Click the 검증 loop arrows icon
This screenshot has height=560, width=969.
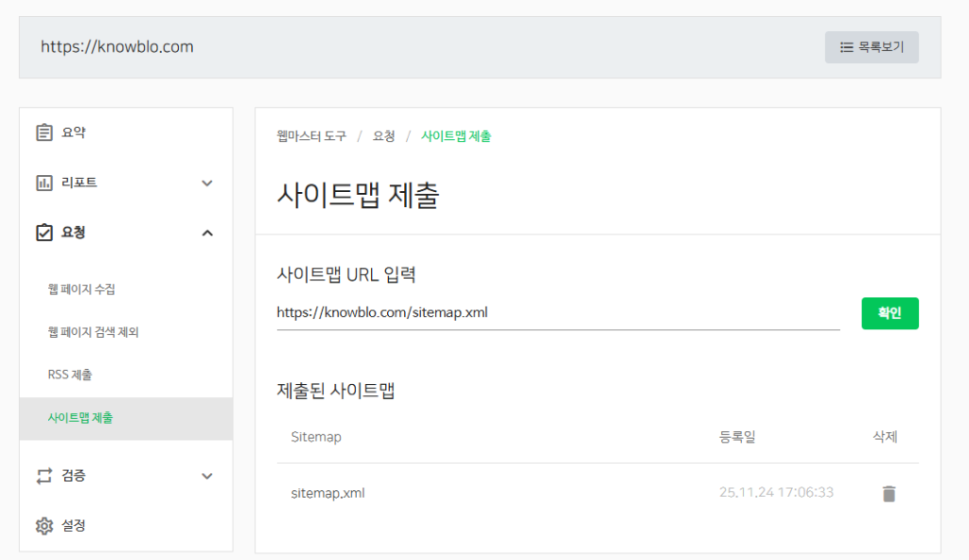click(x=44, y=476)
